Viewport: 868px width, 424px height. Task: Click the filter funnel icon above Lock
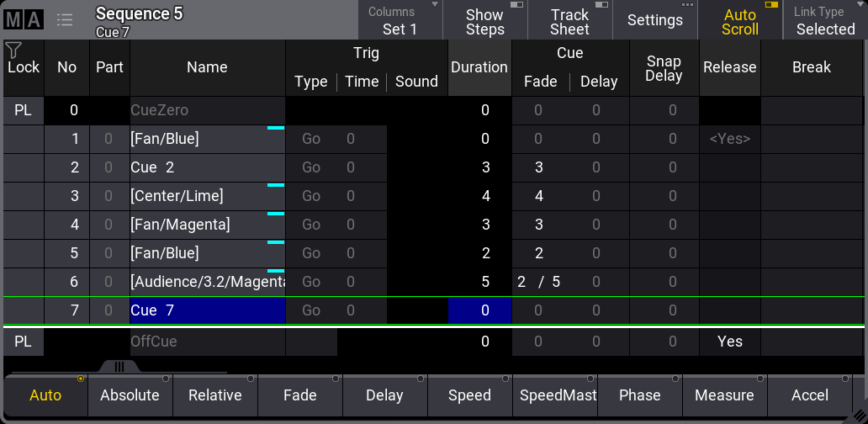pos(13,50)
